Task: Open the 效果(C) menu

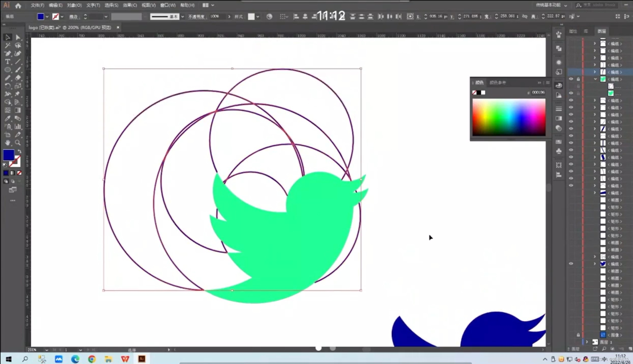Action: click(130, 5)
